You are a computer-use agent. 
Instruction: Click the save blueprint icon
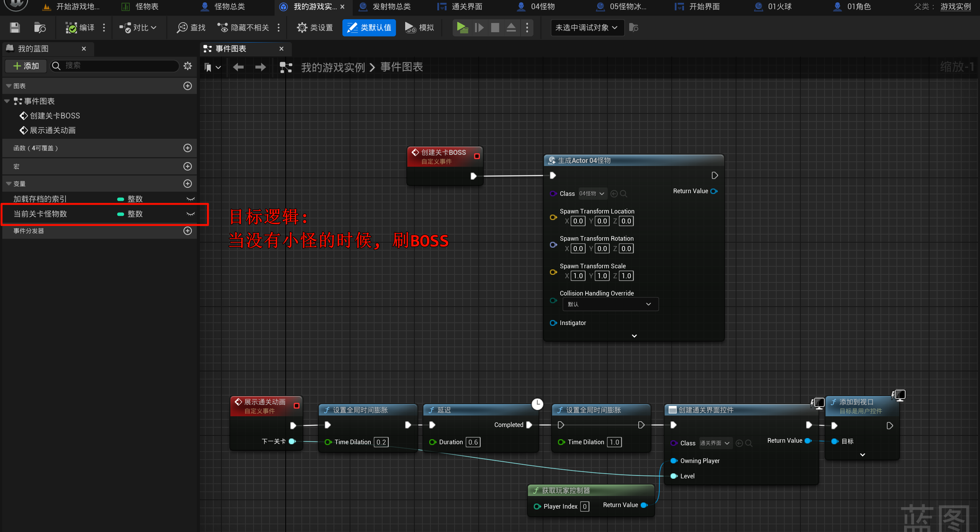coord(15,28)
